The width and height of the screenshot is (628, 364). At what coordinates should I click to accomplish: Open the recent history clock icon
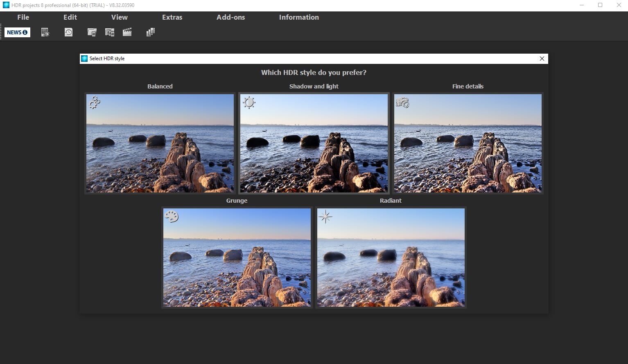pos(68,32)
